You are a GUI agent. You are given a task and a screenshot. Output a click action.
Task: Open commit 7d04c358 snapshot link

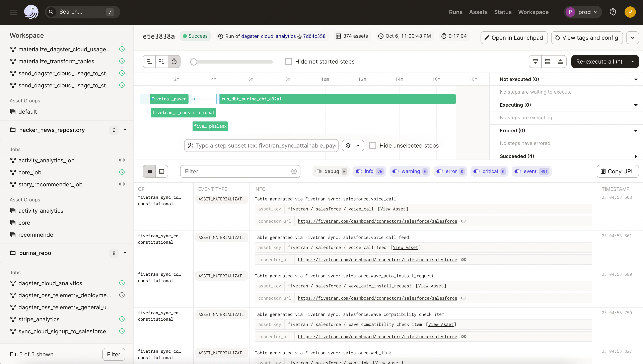coord(314,36)
